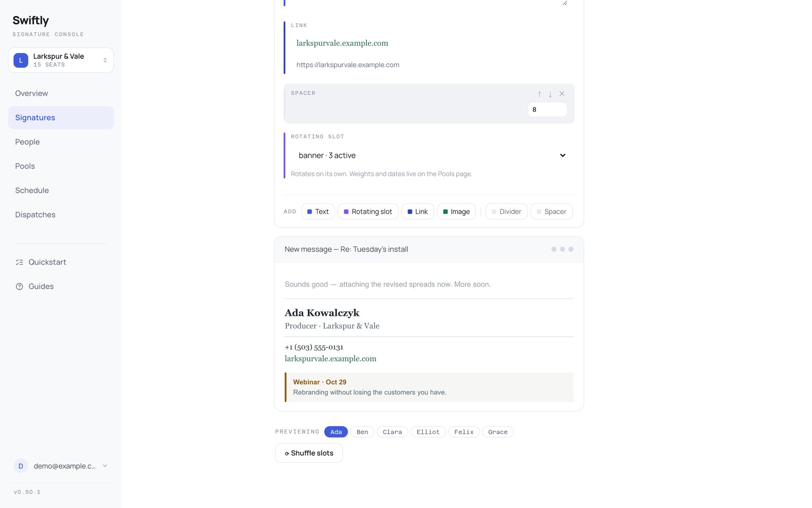The height and width of the screenshot is (508, 812).
Task: Click the spacer height field showing 8
Action: tap(547, 110)
